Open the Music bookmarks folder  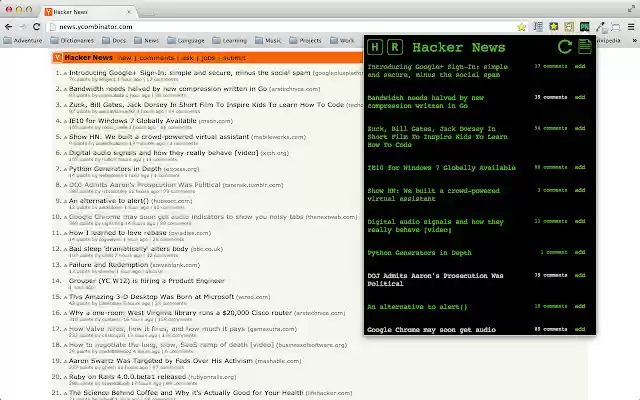click(x=268, y=40)
